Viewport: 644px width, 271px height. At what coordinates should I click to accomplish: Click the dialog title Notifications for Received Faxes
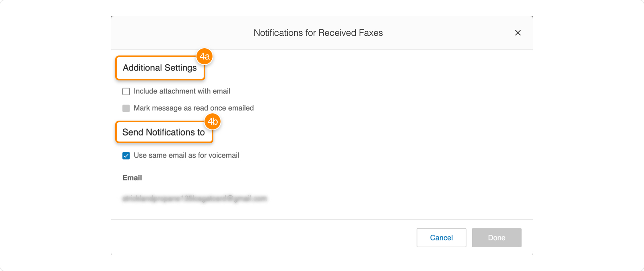(x=318, y=33)
